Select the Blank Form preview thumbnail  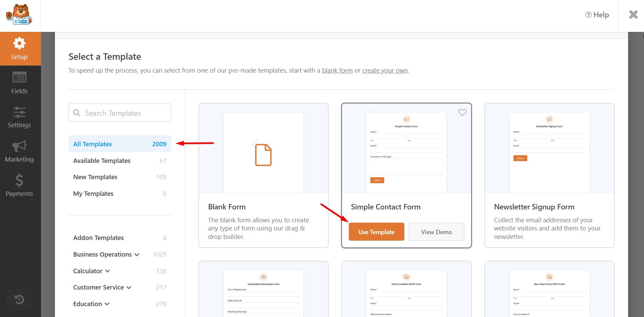click(x=263, y=148)
